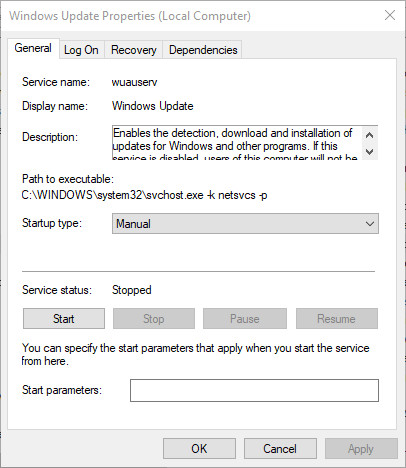The image size is (406, 468).
Task: Expand the Startup type dropdown
Action: click(245, 224)
